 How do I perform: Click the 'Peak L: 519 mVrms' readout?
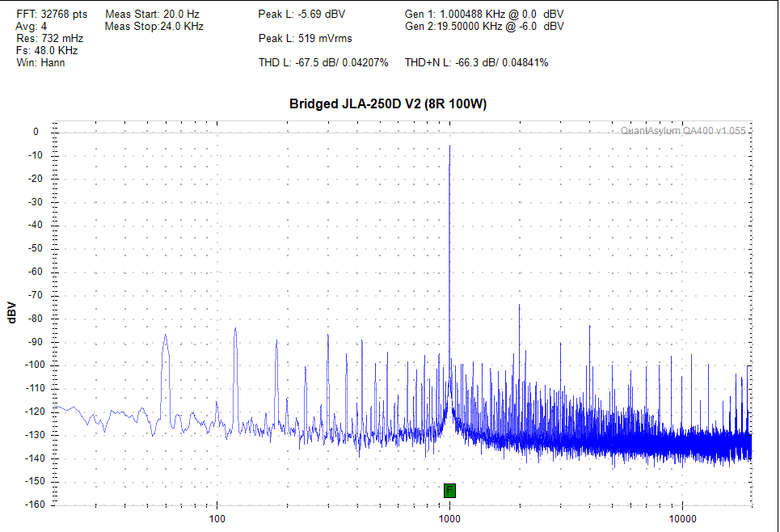click(x=305, y=38)
